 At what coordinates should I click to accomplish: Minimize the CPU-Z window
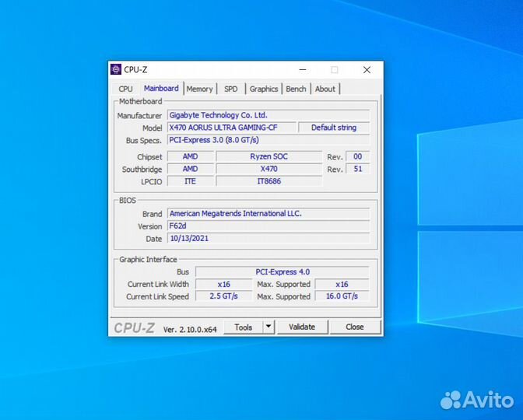(x=303, y=70)
